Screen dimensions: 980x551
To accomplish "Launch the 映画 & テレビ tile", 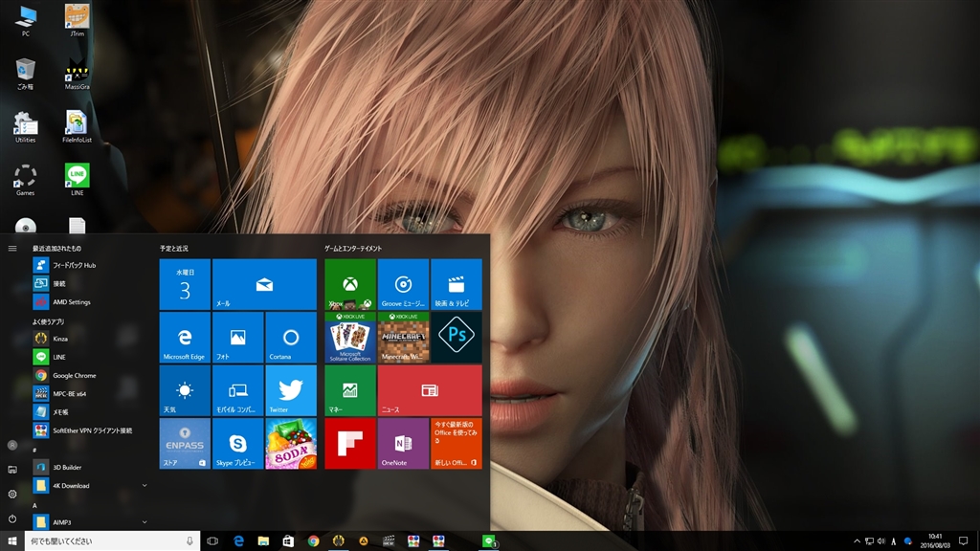I will (457, 284).
